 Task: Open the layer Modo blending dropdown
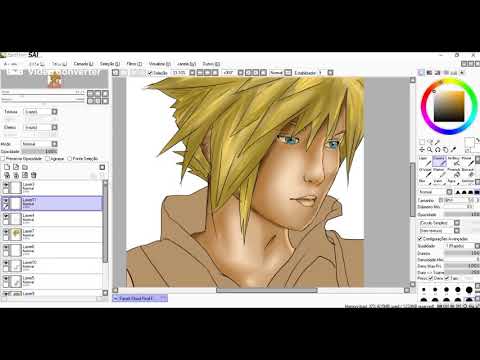tap(39, 144)
